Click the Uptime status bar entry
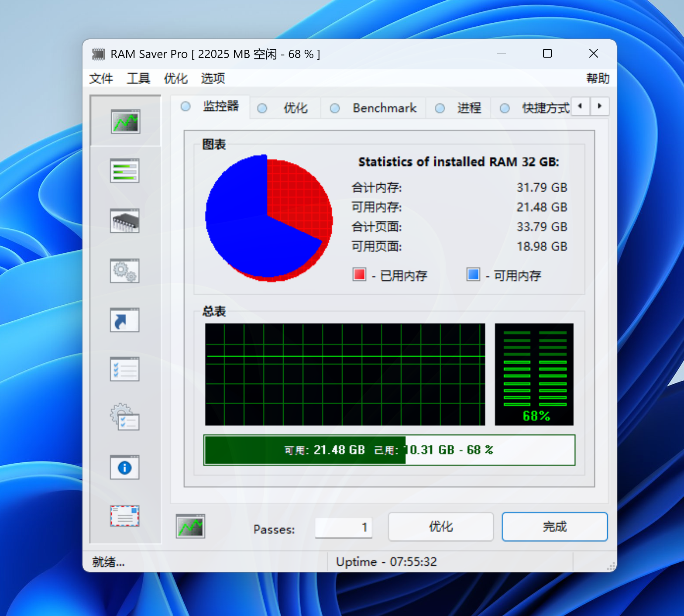 click(x=386, y=562)
